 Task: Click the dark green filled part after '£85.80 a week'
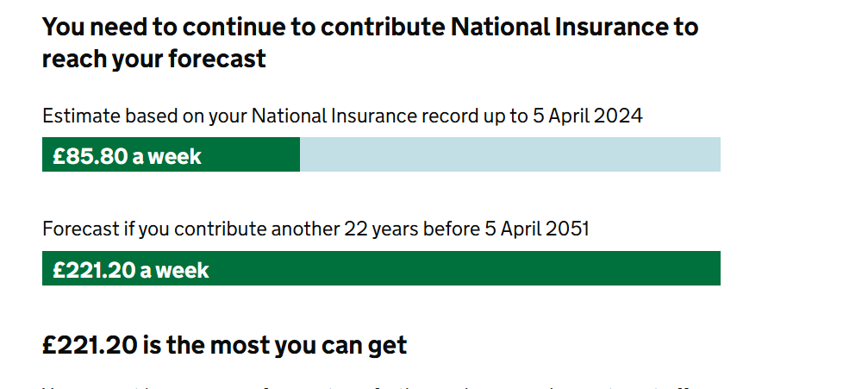[x=251, y=154]
